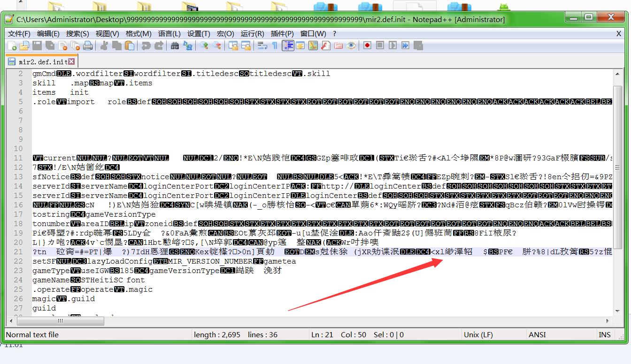The height and width of the screenshot is (364, 631).
Task: Open the 插件(P) plugins menu
Action: click(282, 34)
